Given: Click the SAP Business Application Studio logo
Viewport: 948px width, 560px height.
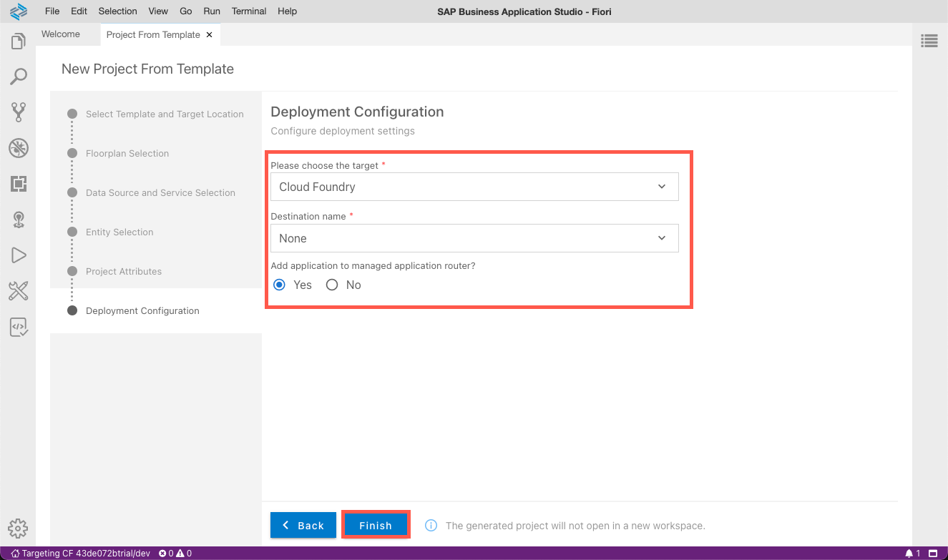Looking at the screenshot, I should coord(18,11).
